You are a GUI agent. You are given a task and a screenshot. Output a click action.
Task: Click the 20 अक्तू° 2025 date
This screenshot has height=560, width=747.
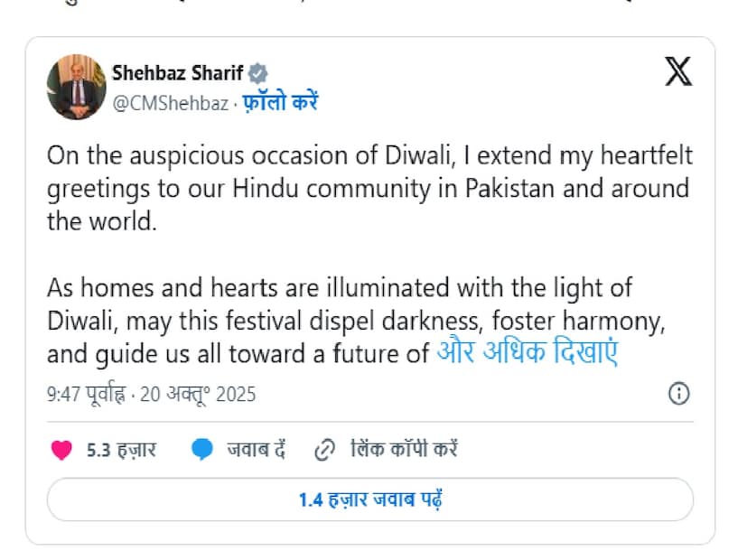point(199,395)
